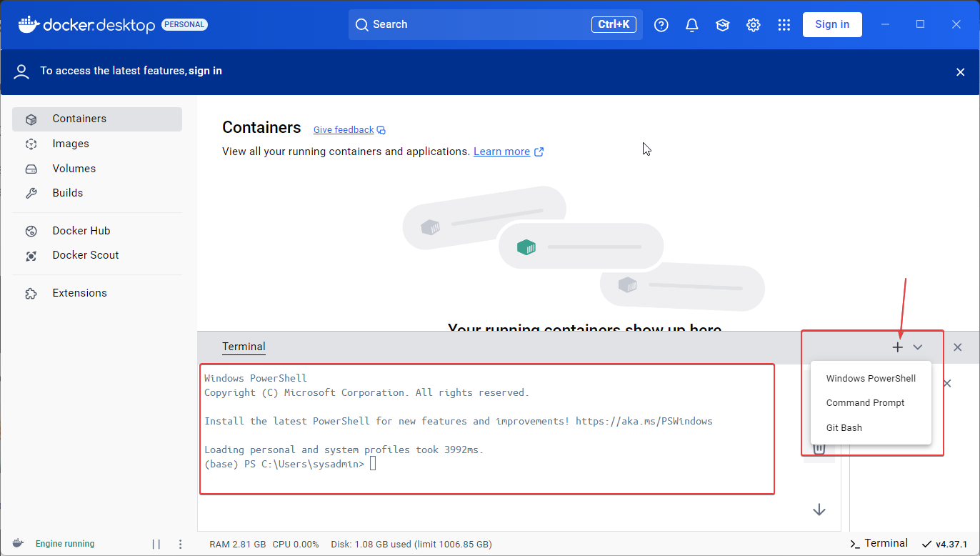The image size is (980, 556).
Task: Open Docker Hub in the sidebar
Action: (x=97, y=231)
